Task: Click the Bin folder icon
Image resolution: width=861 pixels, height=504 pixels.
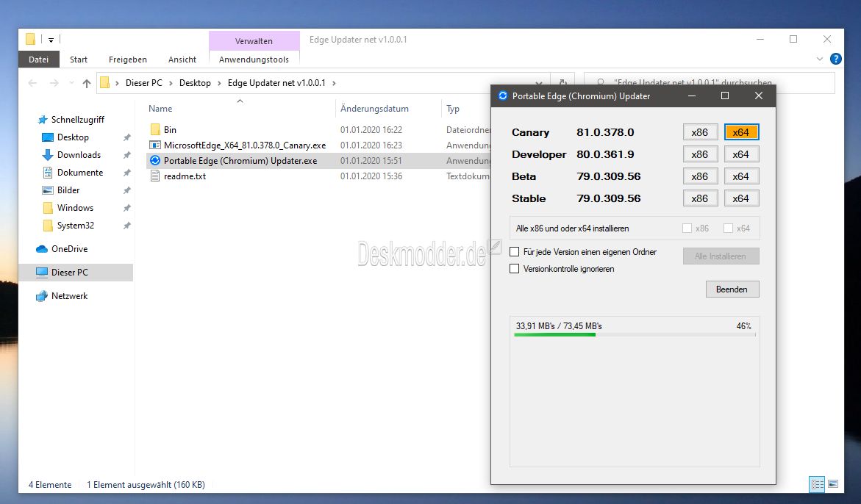Action: tap(155, 130)
